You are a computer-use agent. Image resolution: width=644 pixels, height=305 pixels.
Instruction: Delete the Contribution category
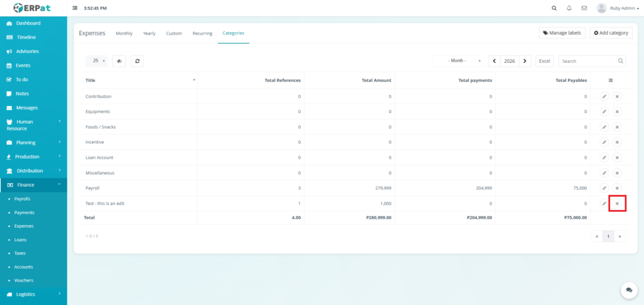[x=617, y=96]
